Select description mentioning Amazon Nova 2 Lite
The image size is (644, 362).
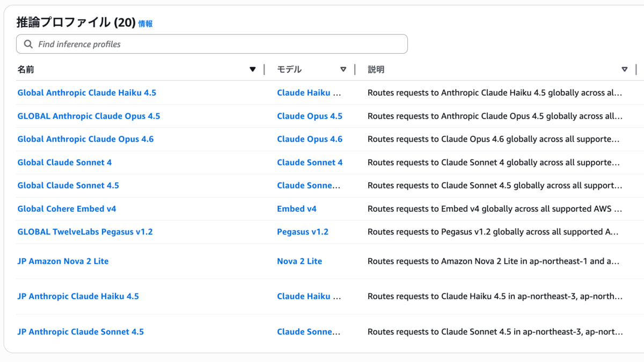(x=494, y=261)
